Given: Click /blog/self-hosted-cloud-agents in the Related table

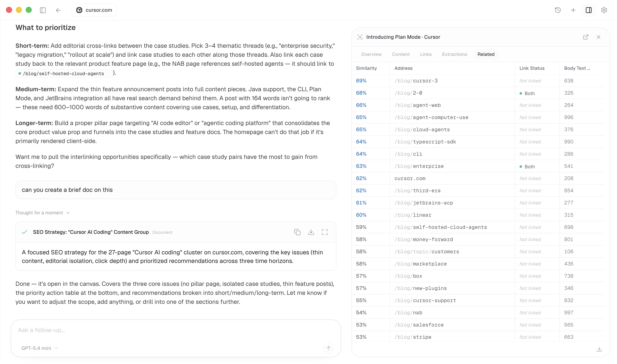Looking at the screenshot, I should (441, 227).
